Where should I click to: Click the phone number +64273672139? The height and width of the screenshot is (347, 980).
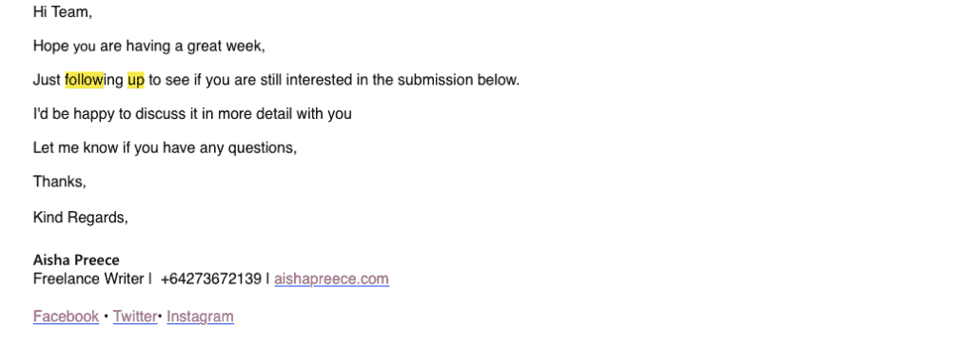pos(210,279)
